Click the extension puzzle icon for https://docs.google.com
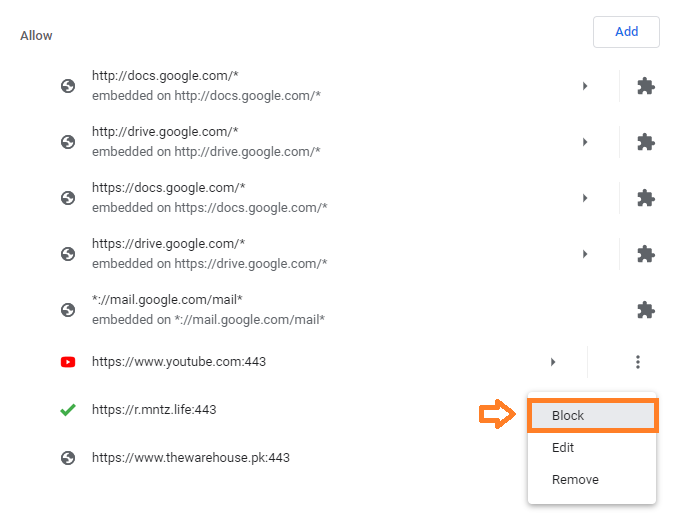This screenshot has width=679, height=529. [x=646, y=198]
